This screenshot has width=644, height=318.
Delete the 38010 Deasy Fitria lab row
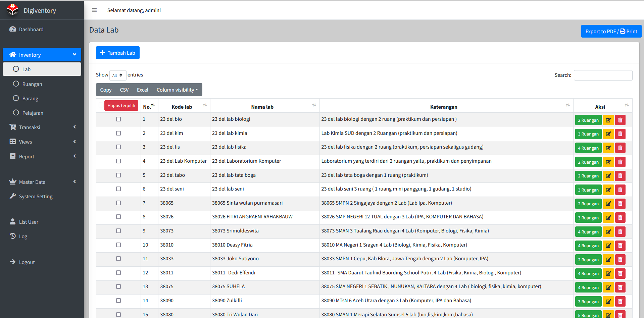coord(620,246)
